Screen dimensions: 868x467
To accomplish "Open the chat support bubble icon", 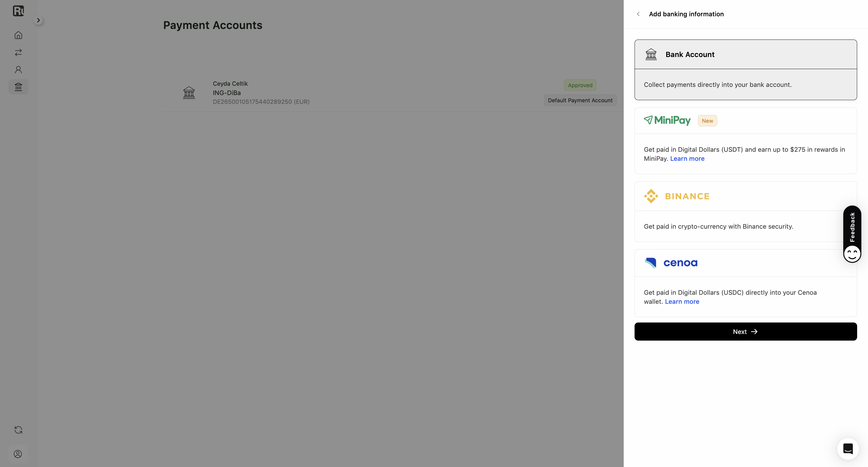I will point(847,449).
